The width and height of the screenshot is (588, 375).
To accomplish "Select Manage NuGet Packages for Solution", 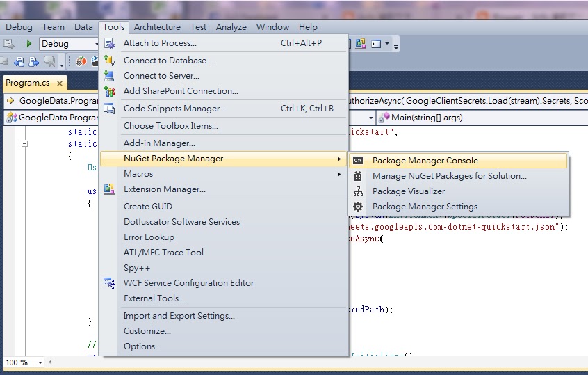I will click(x=458, y=176).
